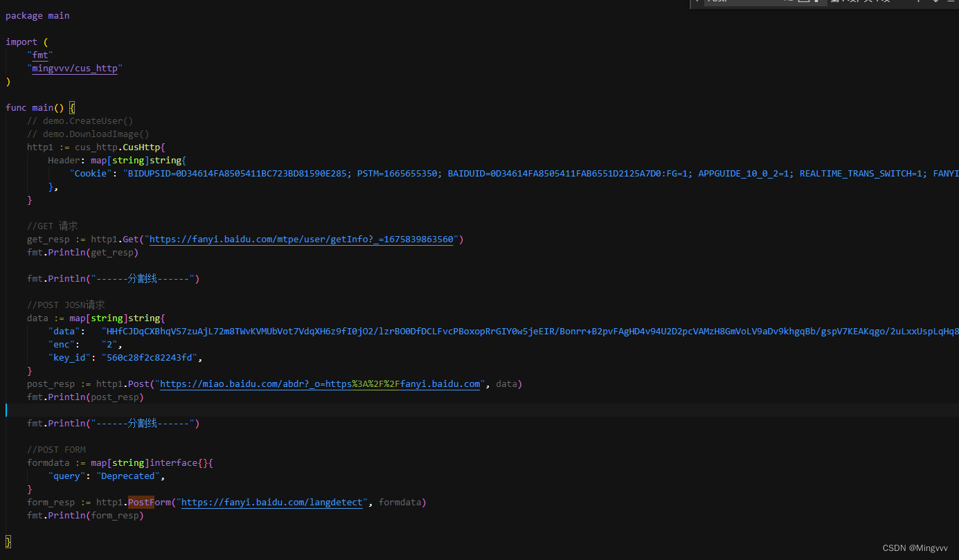The width and height of the screenshot is (959, 560).
Task: Click the fmt.Println(get_resp) line
Action: pyautogui.click(x=83, y=253)
